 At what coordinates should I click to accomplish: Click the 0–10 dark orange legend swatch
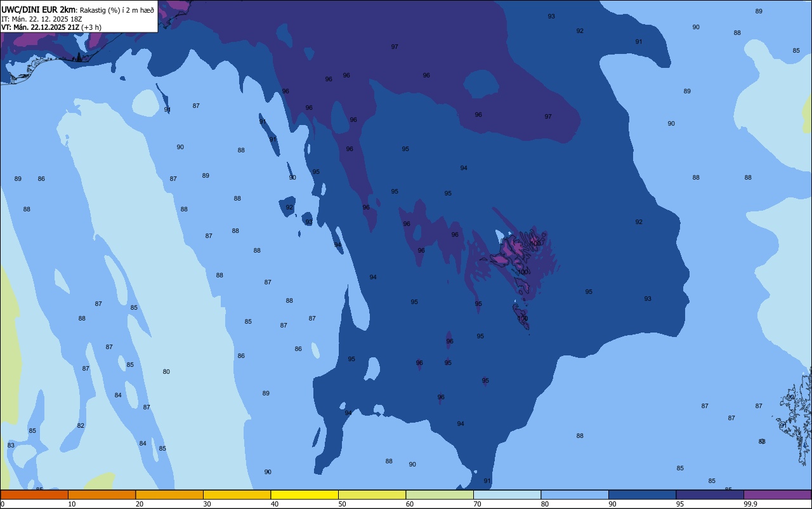tap(34, 494)
